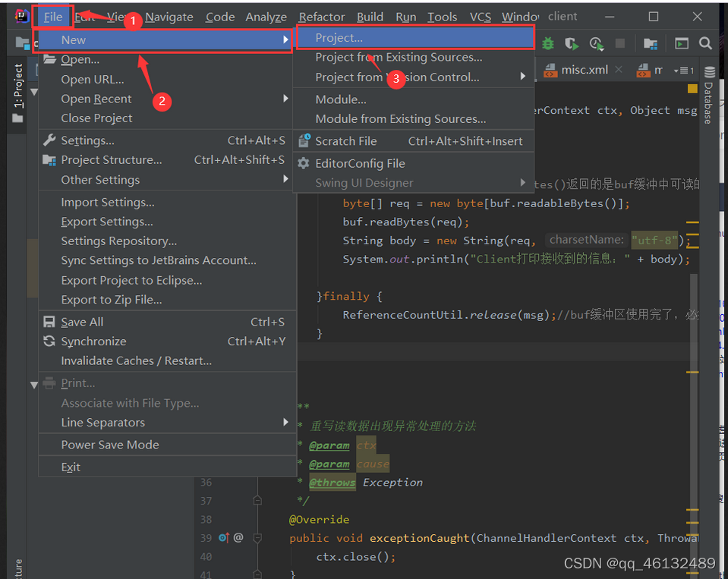Open Search Everywhere with the magnifier icon

point(704,43)
